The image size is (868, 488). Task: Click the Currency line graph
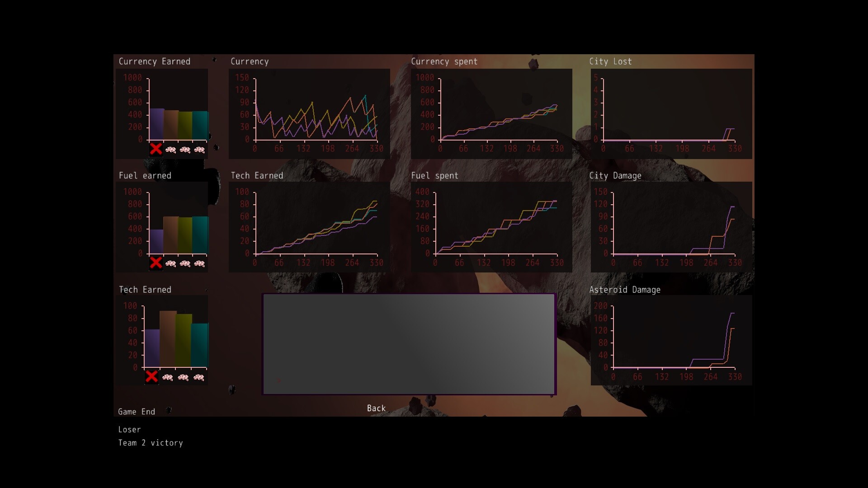coord(316,113)
